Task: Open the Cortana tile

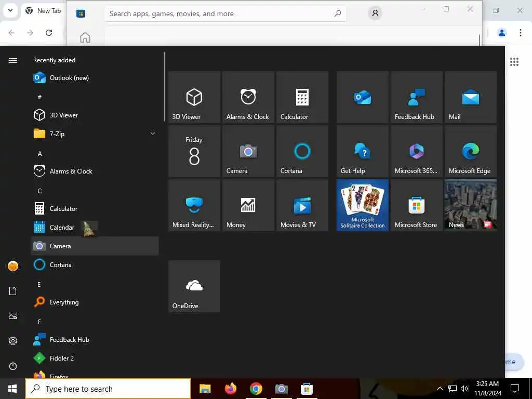Action: [302, 151]
